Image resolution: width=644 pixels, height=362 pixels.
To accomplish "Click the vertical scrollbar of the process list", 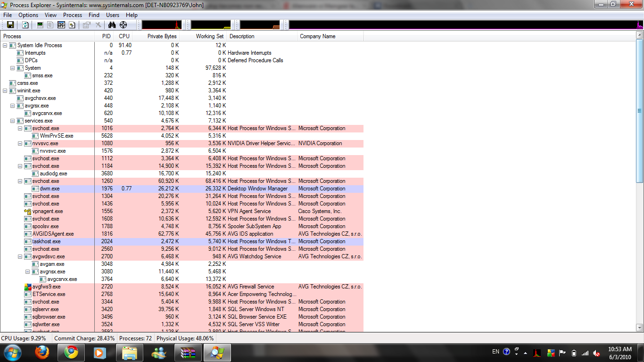I will click(640, 181).
